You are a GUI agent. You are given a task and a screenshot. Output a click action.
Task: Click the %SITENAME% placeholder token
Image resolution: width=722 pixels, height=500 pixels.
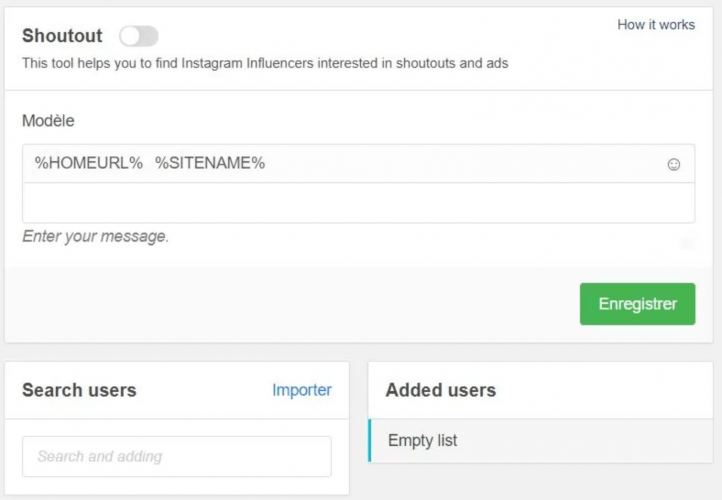210,164
